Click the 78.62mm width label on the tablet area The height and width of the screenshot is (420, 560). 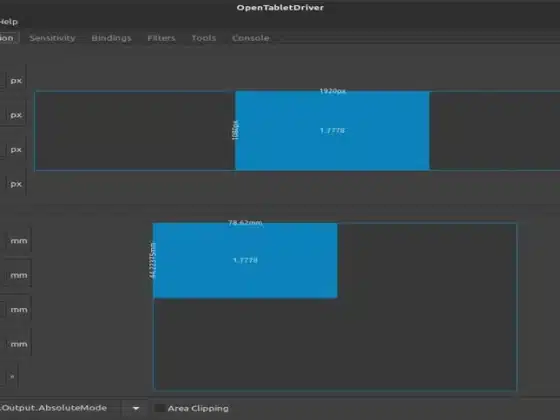point(245,223)
